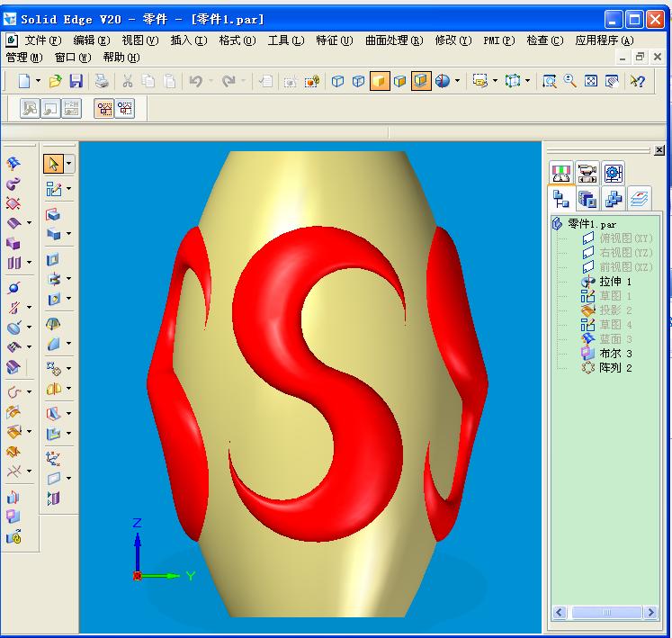Image resolution: width=672 pixels, height=638 pixels.
Task: Save the part with the floppy icon
Action: click(x=76, y=81)
